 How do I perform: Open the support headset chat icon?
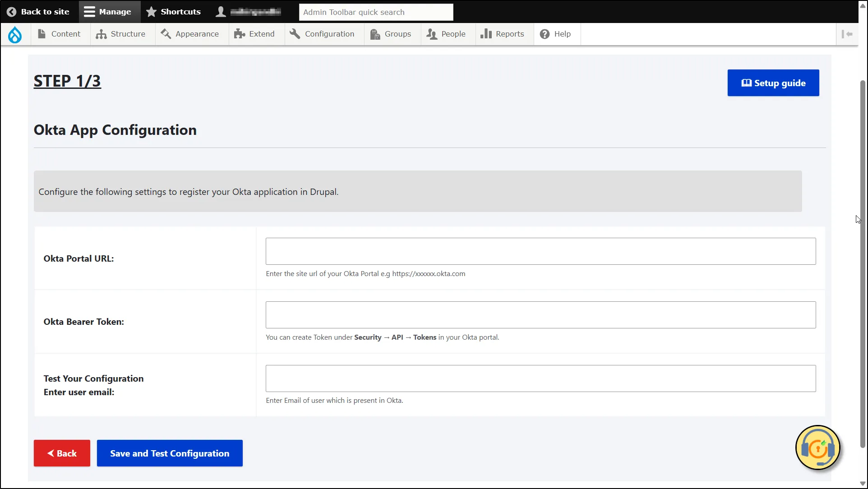818,448
